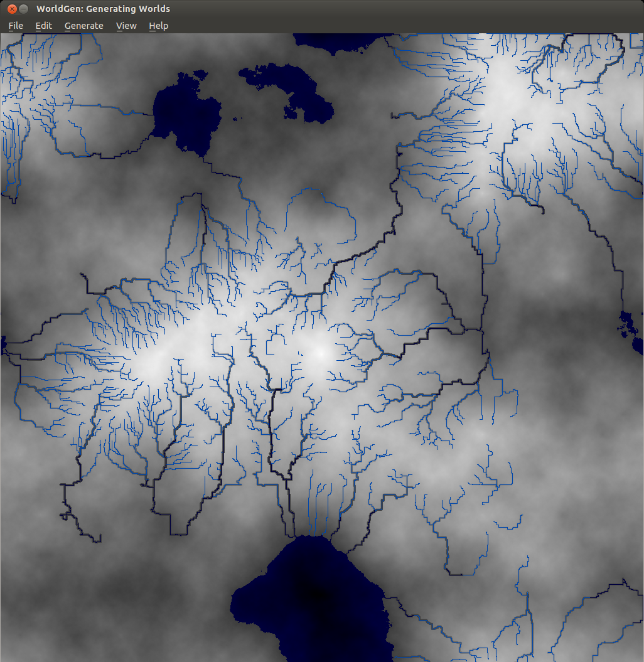Open the Edit menu
The width and height of the screenshot is (644, 662).
[x=43, y=26]
